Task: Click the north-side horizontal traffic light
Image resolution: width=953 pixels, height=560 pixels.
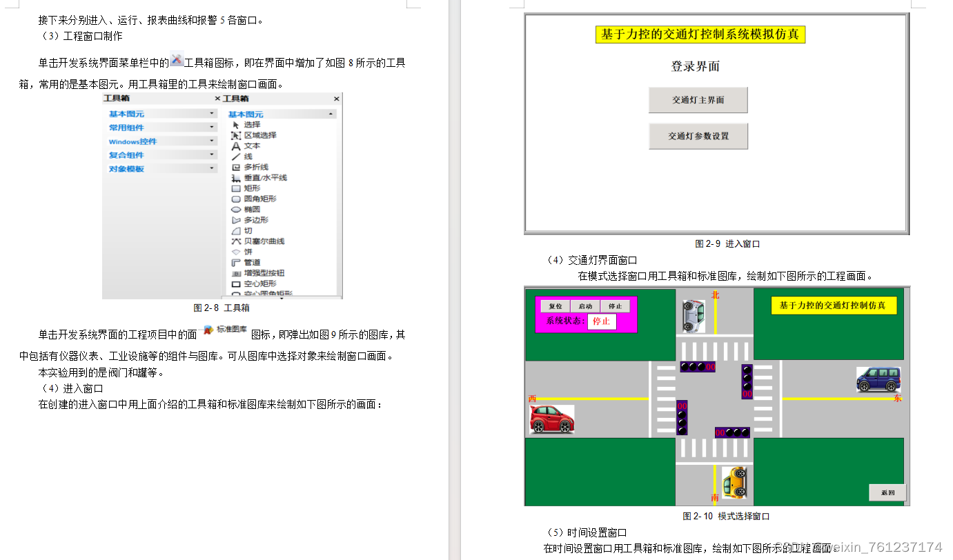Action: (x=698, y=367)
